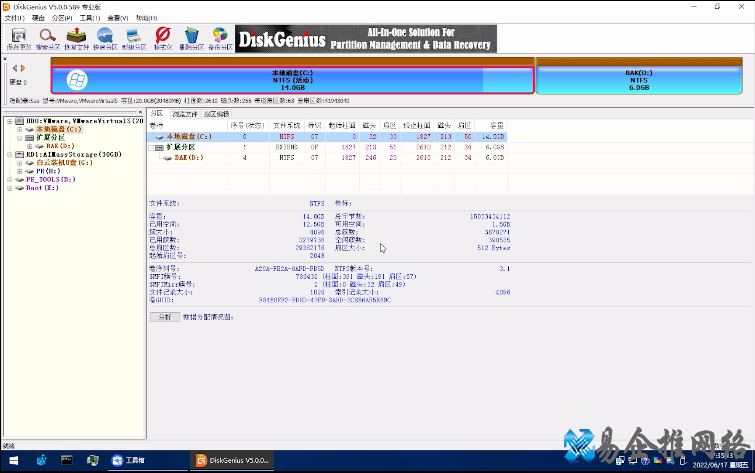Screen dimensions: 755x473
Task: Go to next disk with orange right arrow
Action: 23,68
